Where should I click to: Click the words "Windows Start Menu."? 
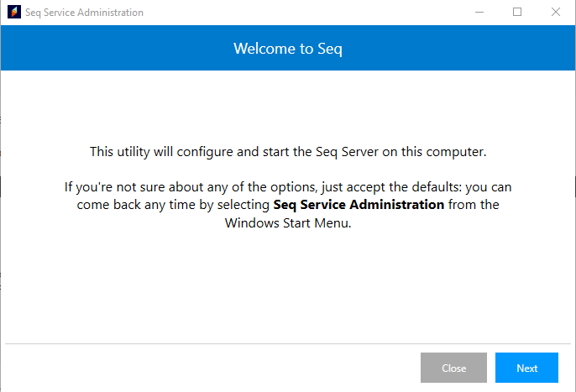tap(287, 223)
